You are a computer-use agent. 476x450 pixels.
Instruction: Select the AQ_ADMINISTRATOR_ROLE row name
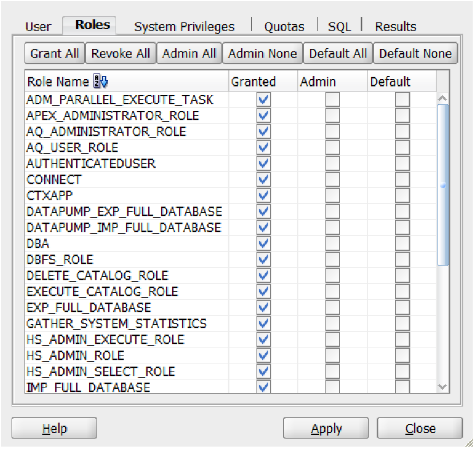pyautogui.click(x=106, y=132)
